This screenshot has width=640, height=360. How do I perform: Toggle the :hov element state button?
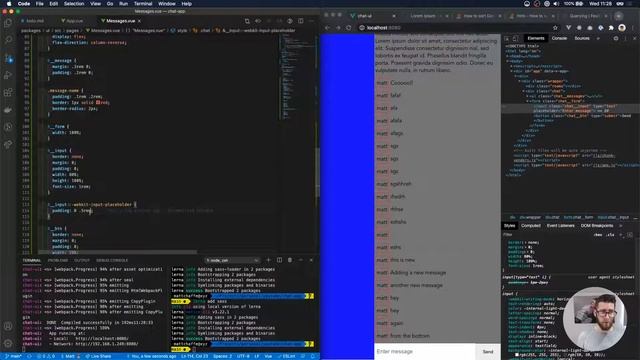598,235
